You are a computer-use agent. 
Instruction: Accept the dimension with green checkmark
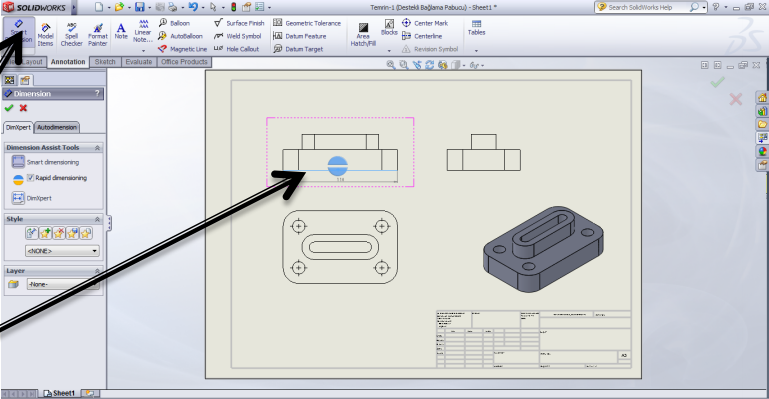pos(8,108)
